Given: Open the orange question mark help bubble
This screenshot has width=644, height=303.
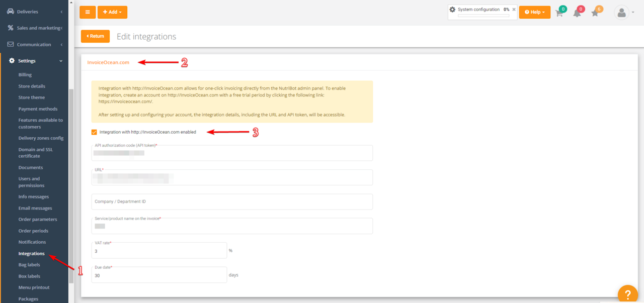Looking at the screenshot, I should point(627,294).
